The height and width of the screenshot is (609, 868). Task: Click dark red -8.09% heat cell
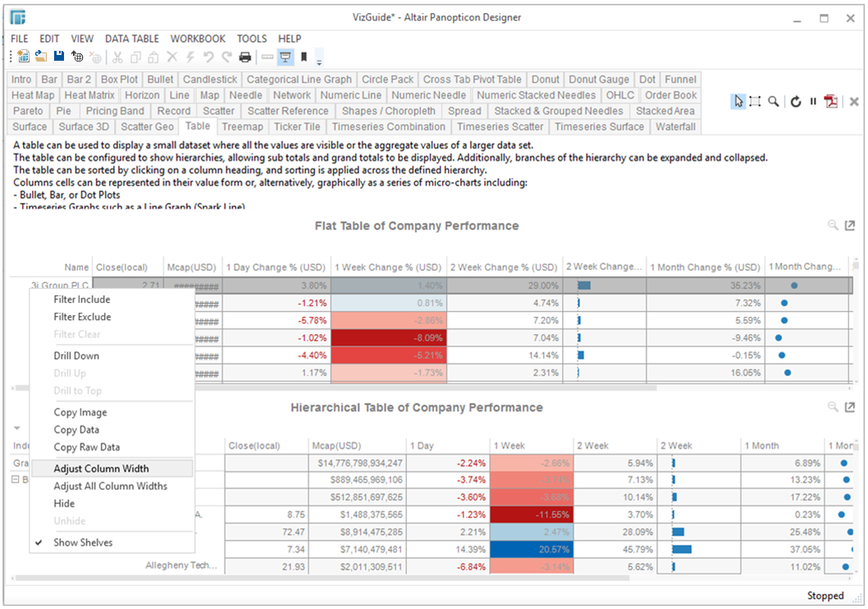(x=388, y=337)
